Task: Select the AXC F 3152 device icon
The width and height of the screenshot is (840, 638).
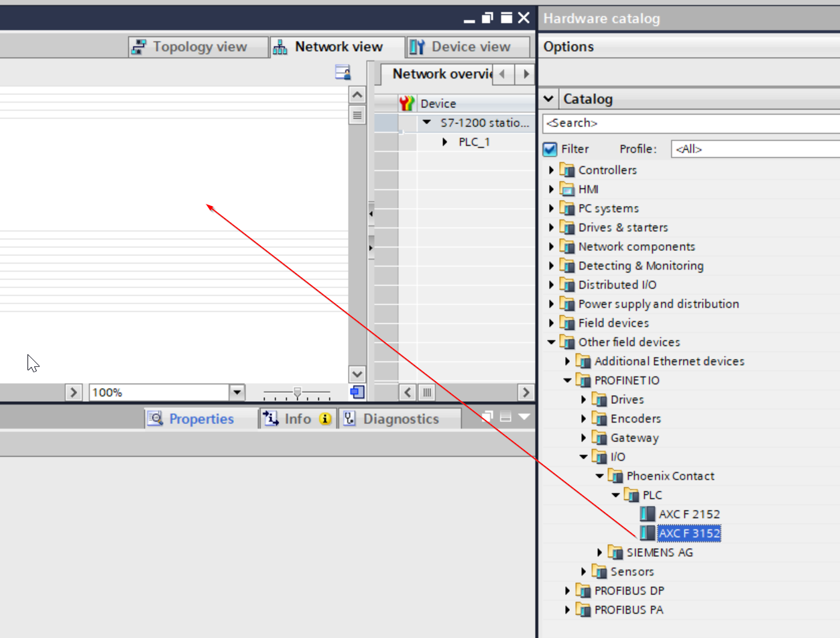Action: 647,533
